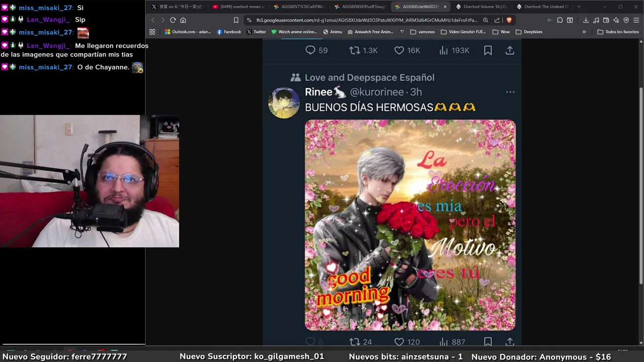Open the browser home page
Screen dimensions: 644x362
183,20
